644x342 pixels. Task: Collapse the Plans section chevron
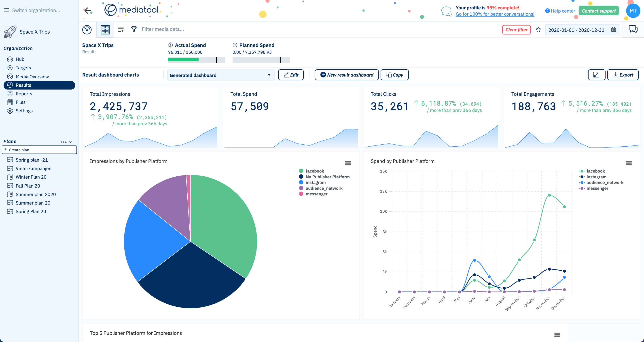[x=71, y=142]
